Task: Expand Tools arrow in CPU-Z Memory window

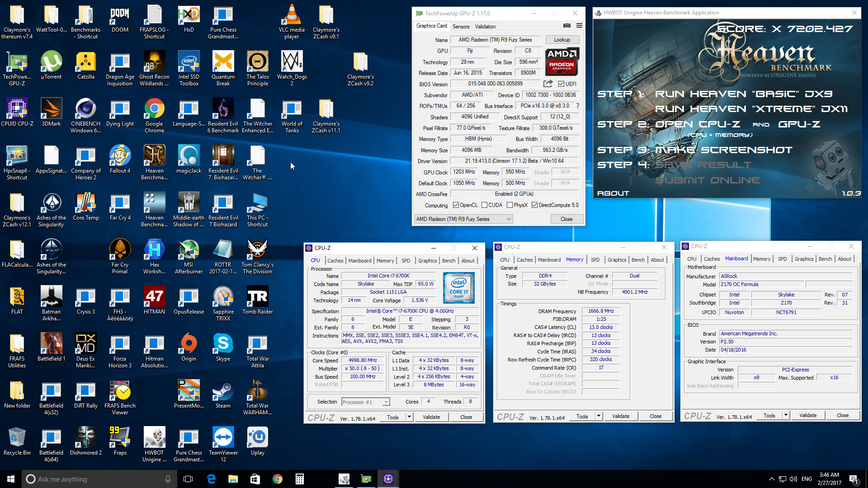Action: click(599, 416)
